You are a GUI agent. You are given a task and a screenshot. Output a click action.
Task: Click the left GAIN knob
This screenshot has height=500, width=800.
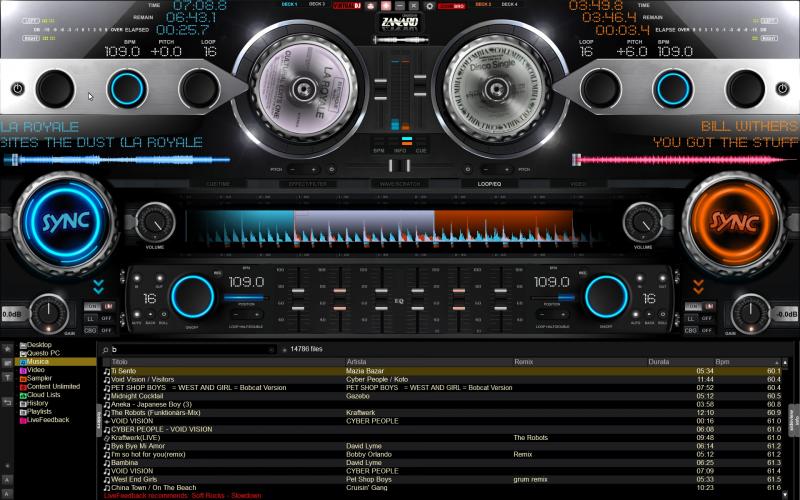49,313
